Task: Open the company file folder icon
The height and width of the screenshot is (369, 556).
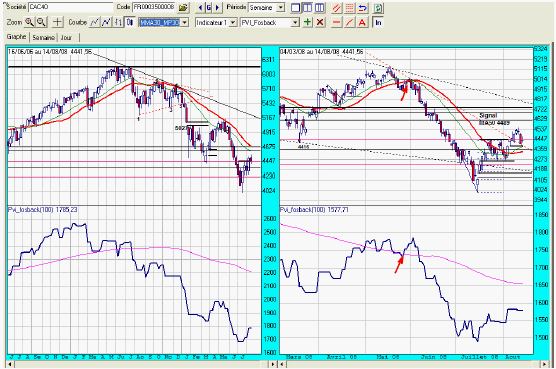Action: pos(183,7)
